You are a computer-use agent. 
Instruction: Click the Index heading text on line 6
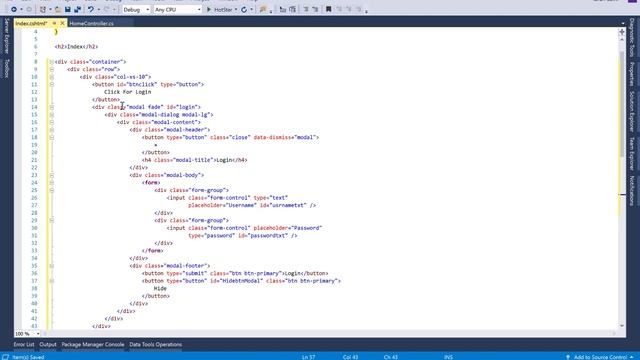[75, 47]
